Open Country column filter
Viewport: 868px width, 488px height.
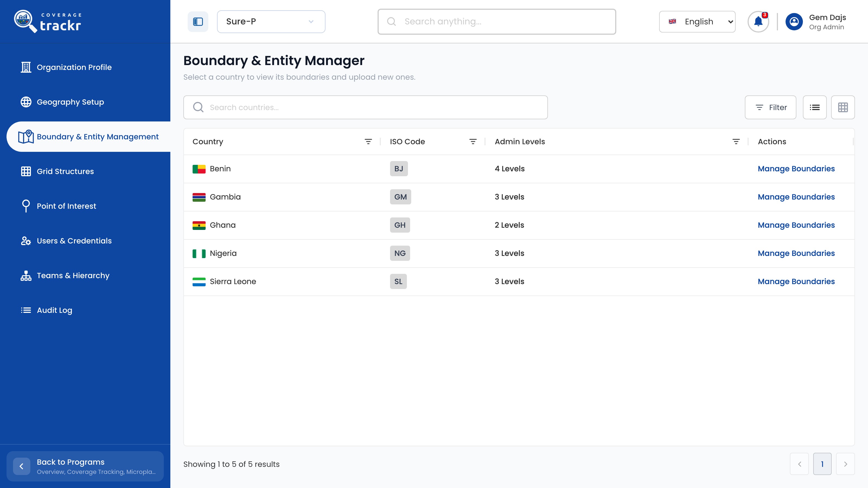click(x=368, y=142)
